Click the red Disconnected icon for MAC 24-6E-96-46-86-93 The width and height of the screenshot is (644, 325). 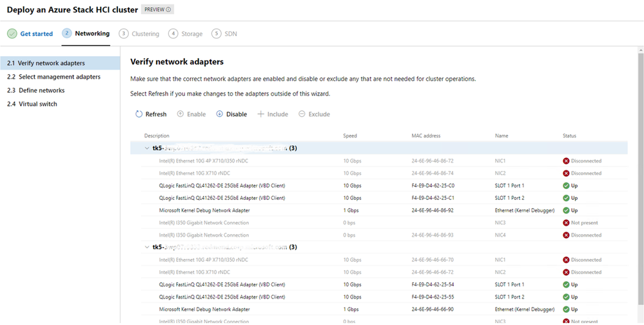tap(566, 235)
